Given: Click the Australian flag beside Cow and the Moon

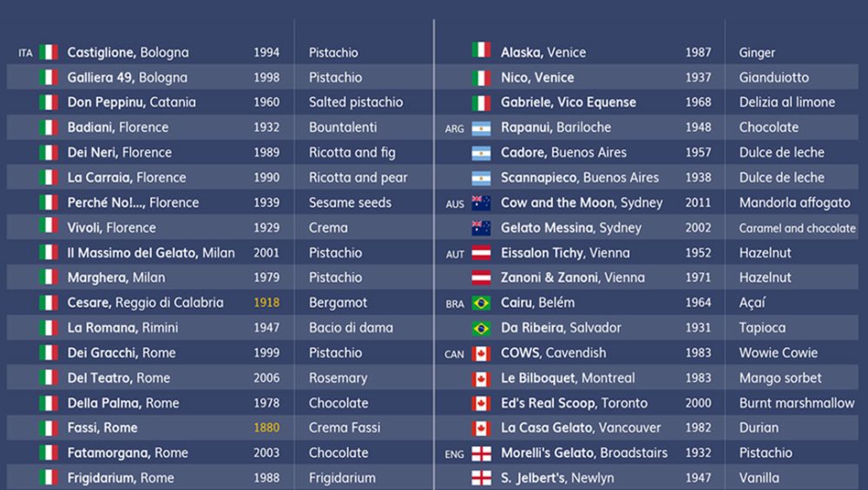Looking at the screenshot, I should pos(481,203).
